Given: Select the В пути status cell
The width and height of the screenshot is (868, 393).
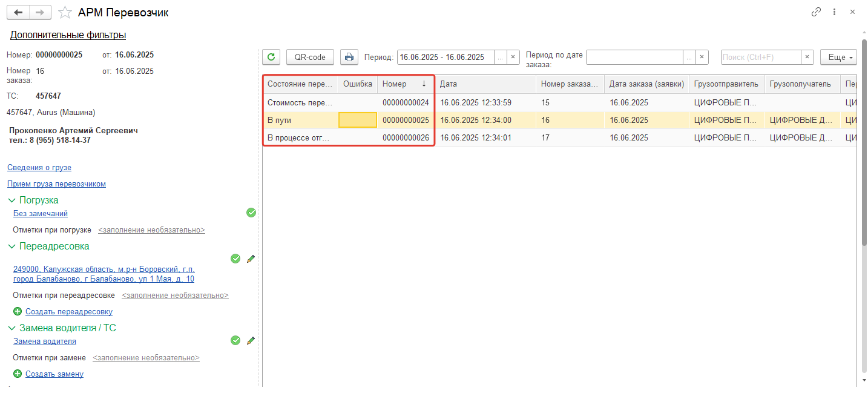Looking at the screenshot, I should (300, 121).
